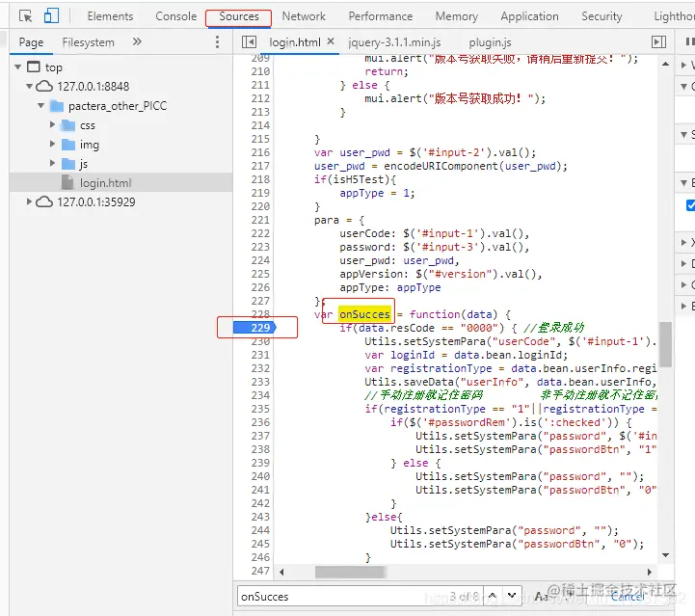Screen dimensions: 695x616
Task: Click the editor vertical scrollbar thumb
Action: pyautogui.click(x=665, y=344)
